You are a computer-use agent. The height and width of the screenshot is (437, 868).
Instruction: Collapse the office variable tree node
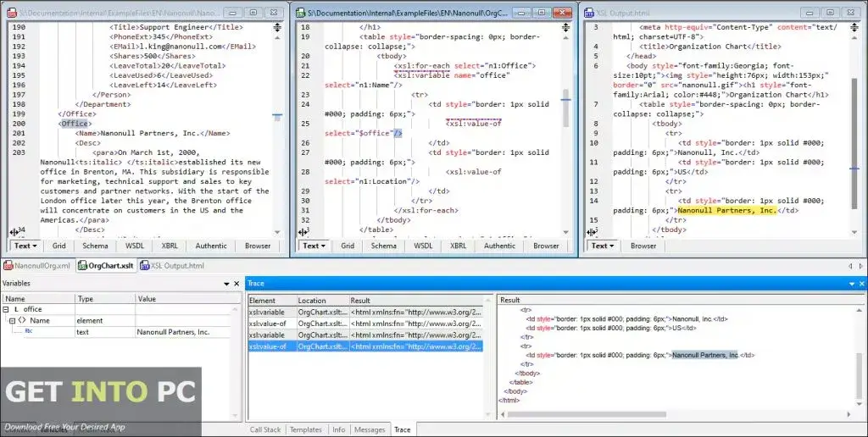click(5, 310)
